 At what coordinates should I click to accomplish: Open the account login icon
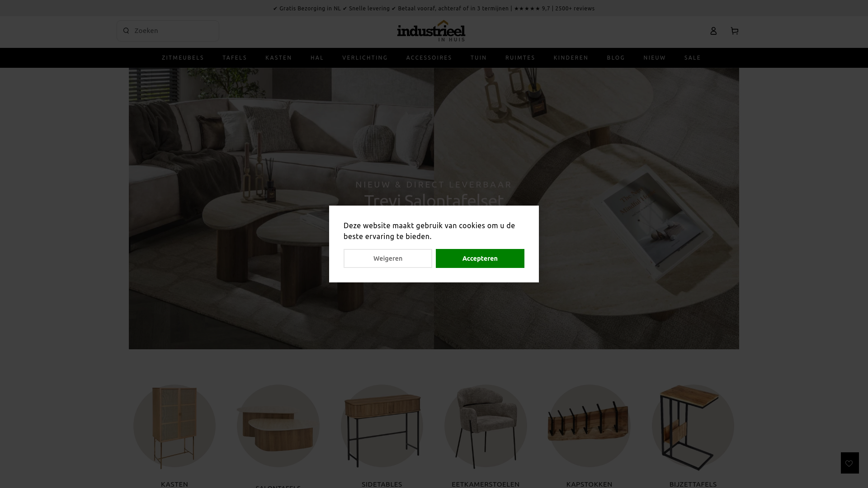(713, 31)
